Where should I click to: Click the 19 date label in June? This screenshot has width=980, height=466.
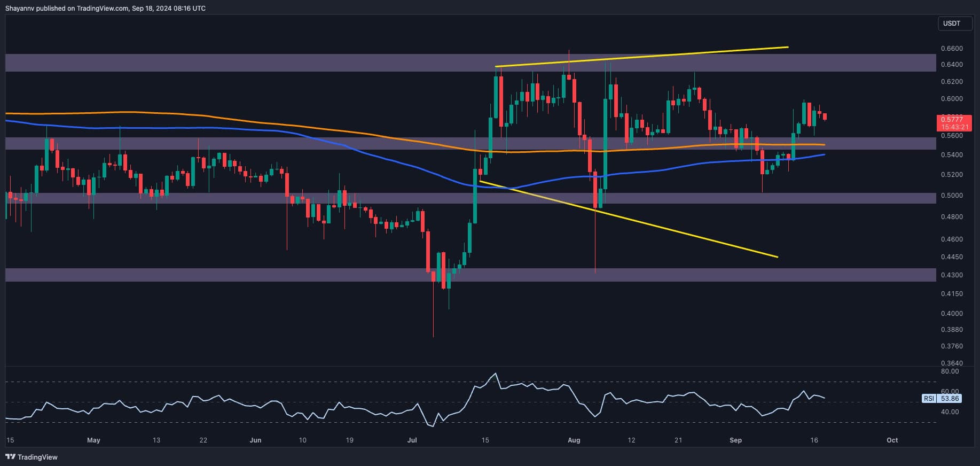click(x=349, y=440)
